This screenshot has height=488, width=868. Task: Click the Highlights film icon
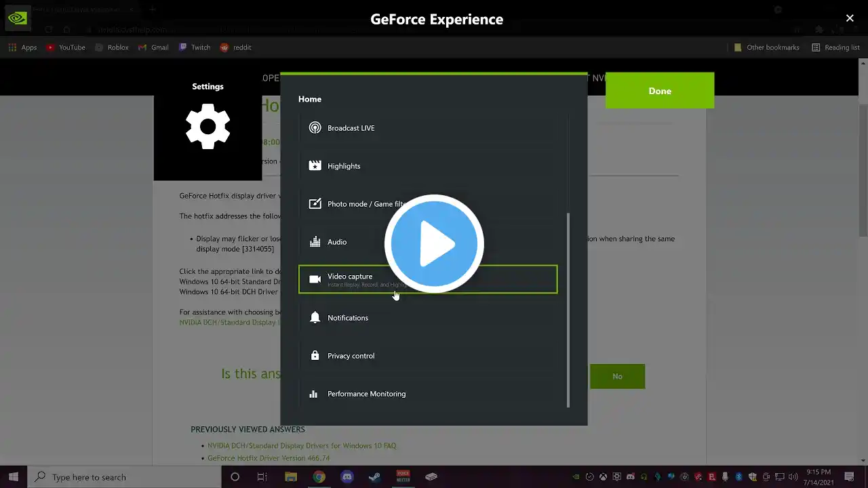[315, 166]
